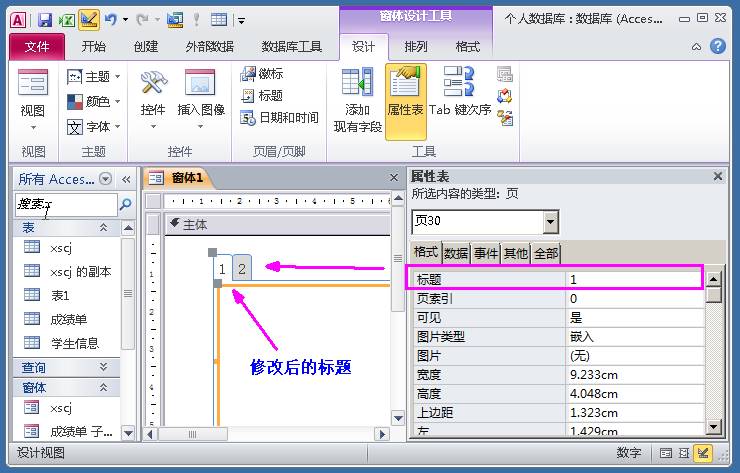
Task: Open the 字体 theme fonts dropdown
Action: coord(93,127)
